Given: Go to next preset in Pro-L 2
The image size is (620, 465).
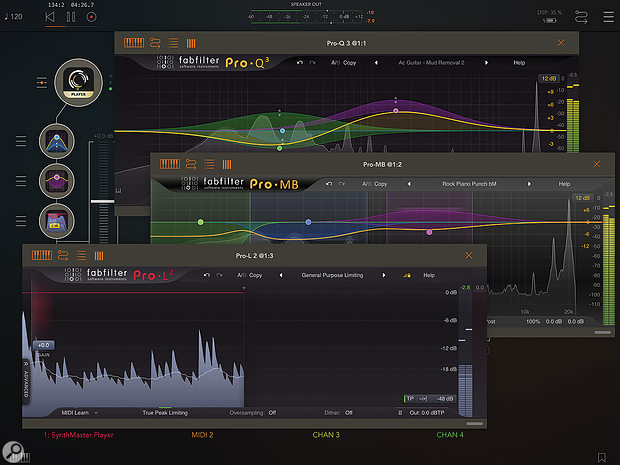Looking at the screenshot, I should [x=384, y=275].
